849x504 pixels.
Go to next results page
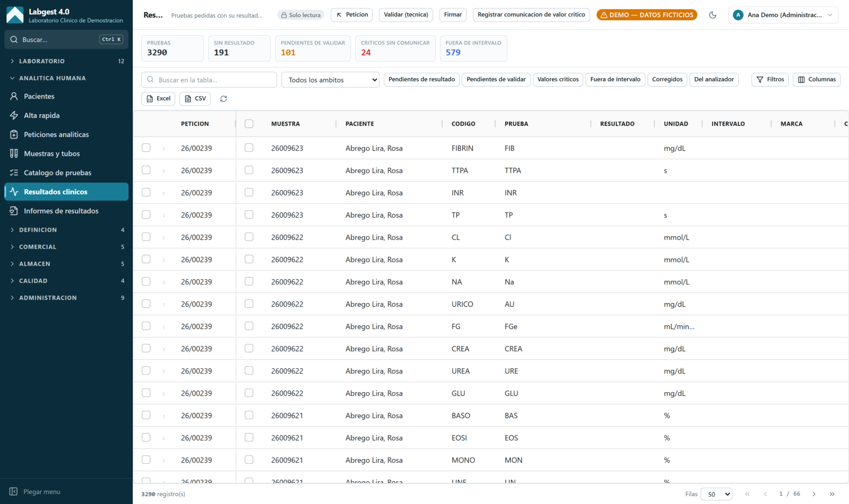pyautogui.click(x=814, y=494)
